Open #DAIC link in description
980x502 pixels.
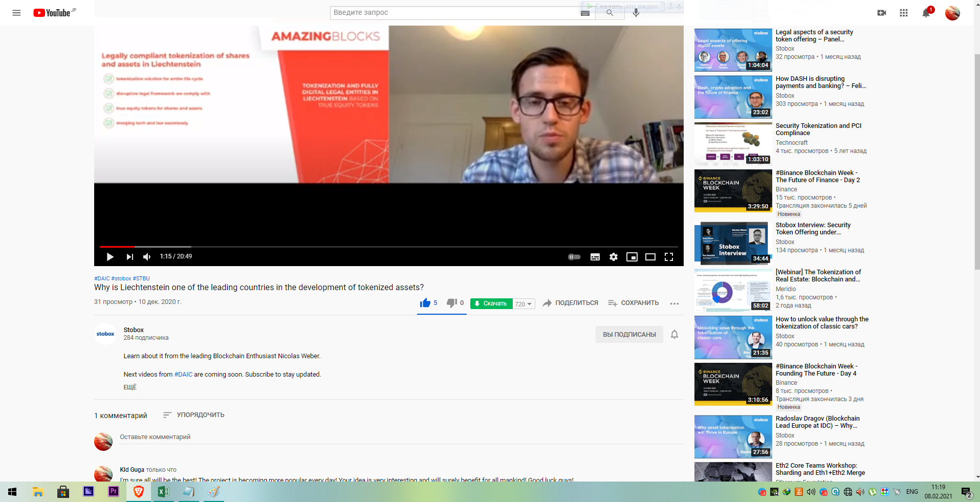(x=183, y=375)
